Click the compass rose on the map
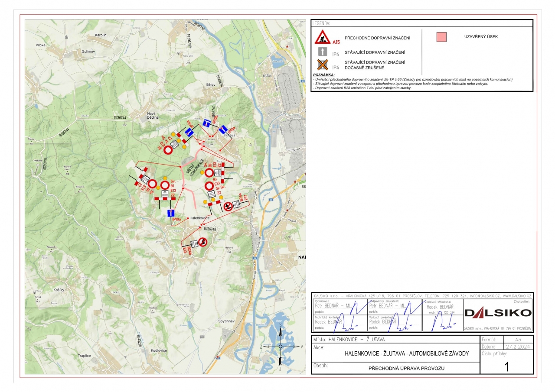The width and height of the screenshot is (555, 392). [281, 346]
